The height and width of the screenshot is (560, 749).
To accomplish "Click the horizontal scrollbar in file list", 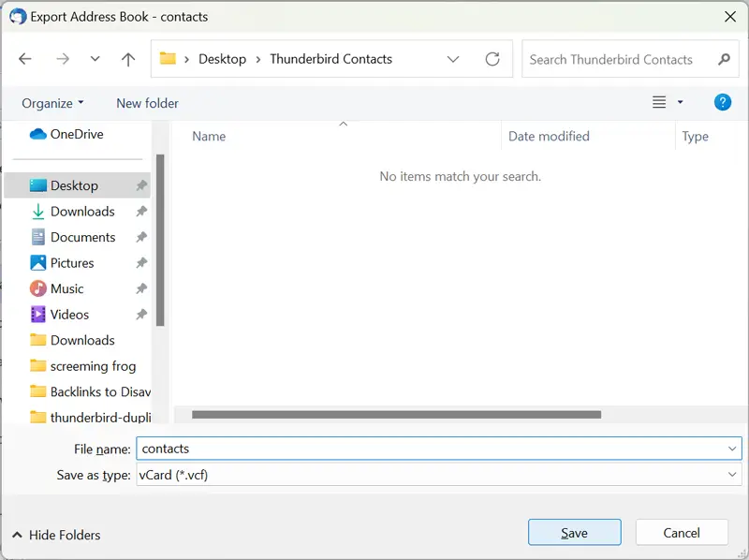I will pyautogui.click(x=396, y=414).
